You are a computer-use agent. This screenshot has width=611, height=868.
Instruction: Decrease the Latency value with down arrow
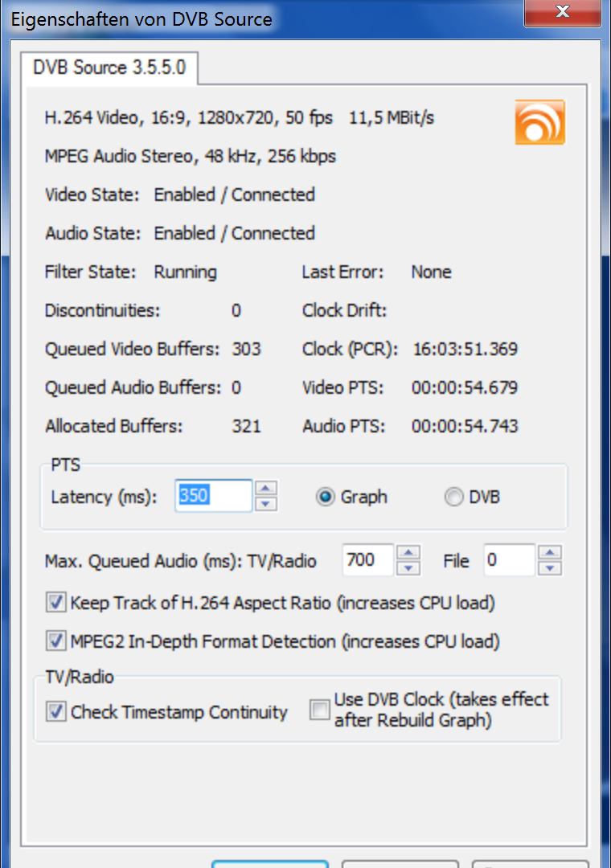266,504
